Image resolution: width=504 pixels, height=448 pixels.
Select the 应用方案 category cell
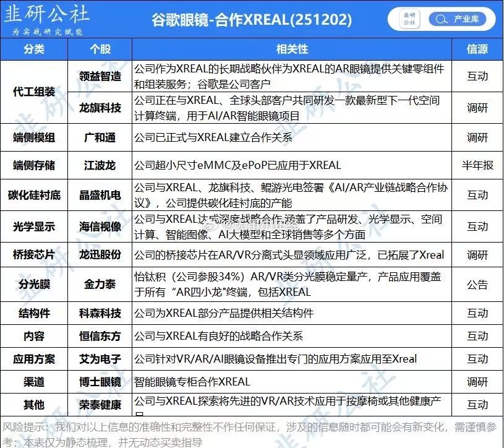coord(34,359)
